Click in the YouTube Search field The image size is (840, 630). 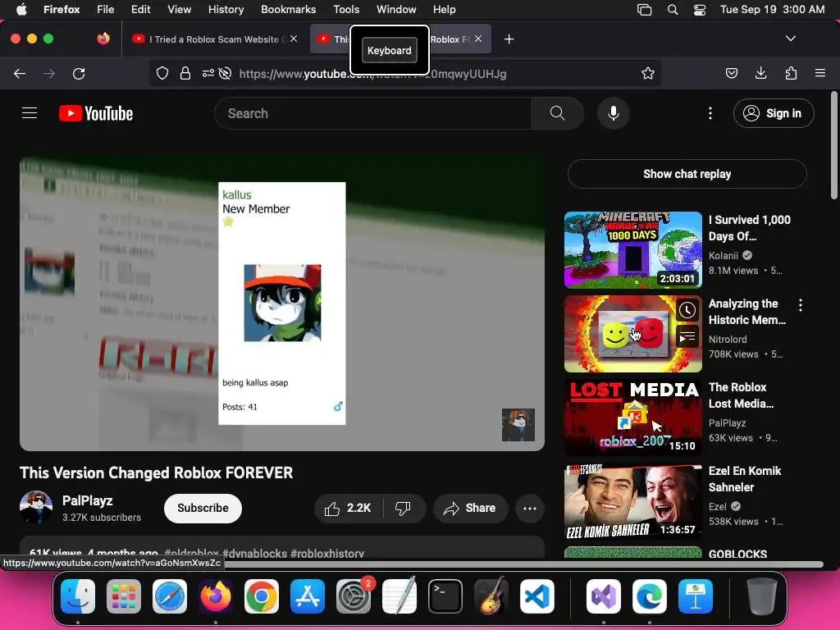coord(373,113)
